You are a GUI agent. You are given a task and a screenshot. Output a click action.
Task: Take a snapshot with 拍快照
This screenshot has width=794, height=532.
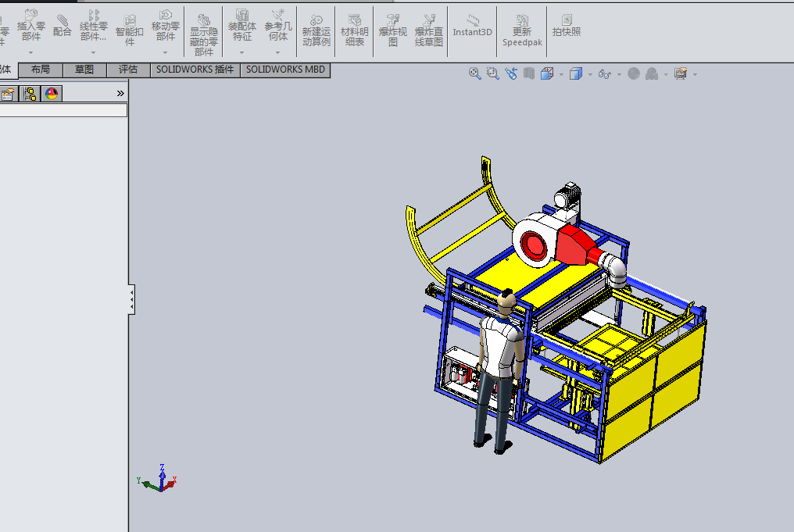(x=566, y=25)
